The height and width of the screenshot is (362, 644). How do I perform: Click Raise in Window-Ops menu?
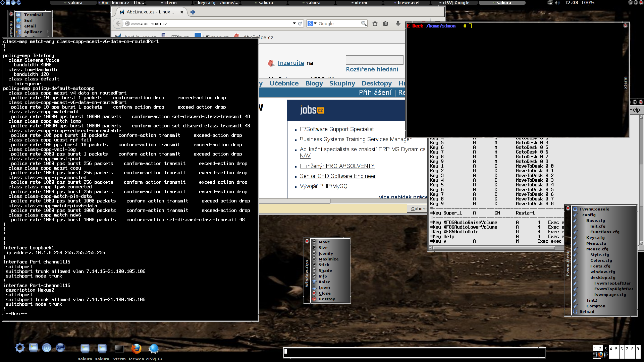[324, 282]
